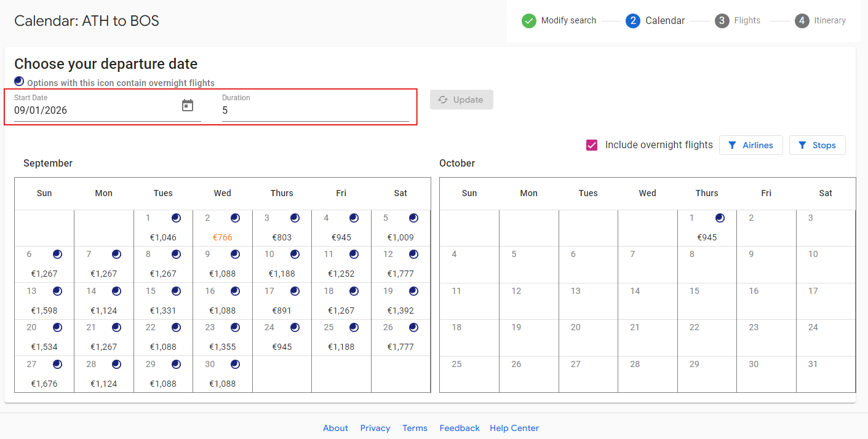The image size is (868, 439).
Task: Select the €1,267 fare on September 8
Action: click(x=163, y=274)
